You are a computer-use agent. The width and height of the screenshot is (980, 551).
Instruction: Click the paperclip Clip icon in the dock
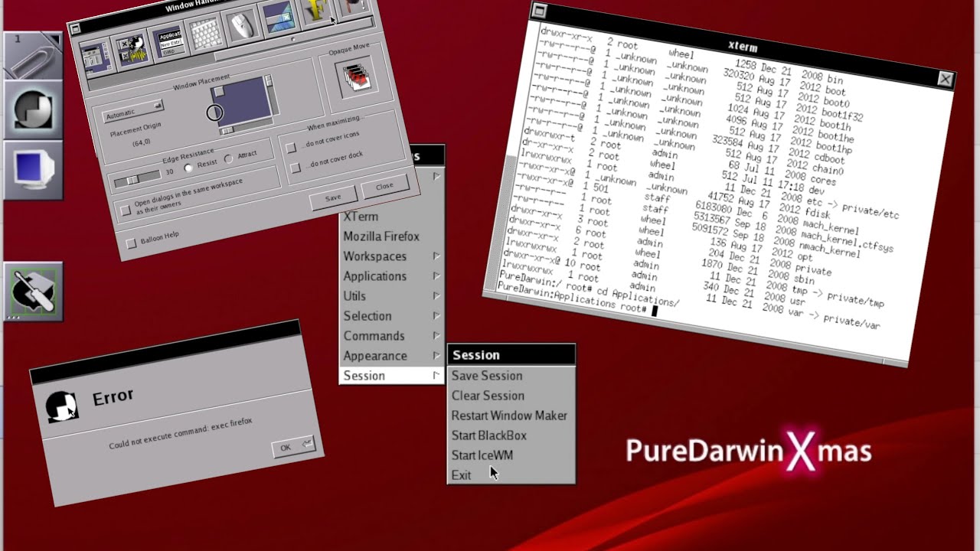[33, 56]
